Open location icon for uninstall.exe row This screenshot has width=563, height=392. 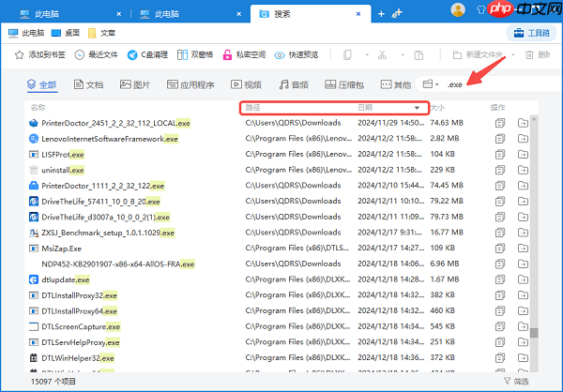coord(523,170)
